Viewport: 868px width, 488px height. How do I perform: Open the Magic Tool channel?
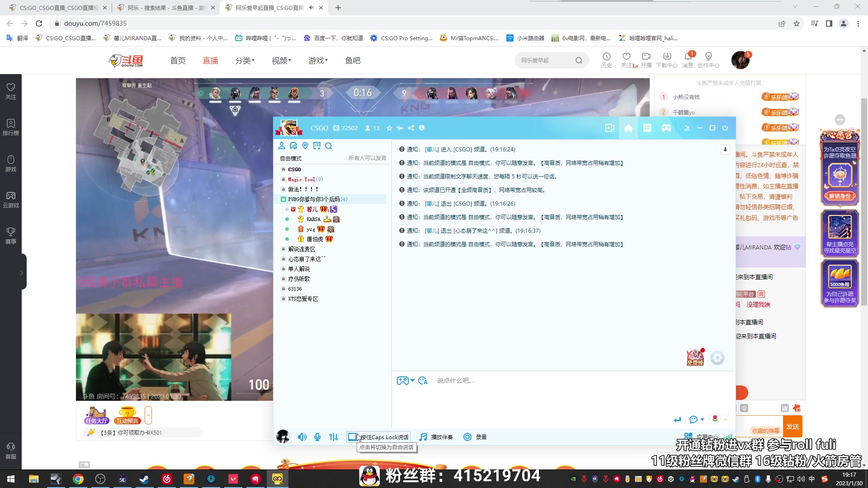tap(305, 179)
